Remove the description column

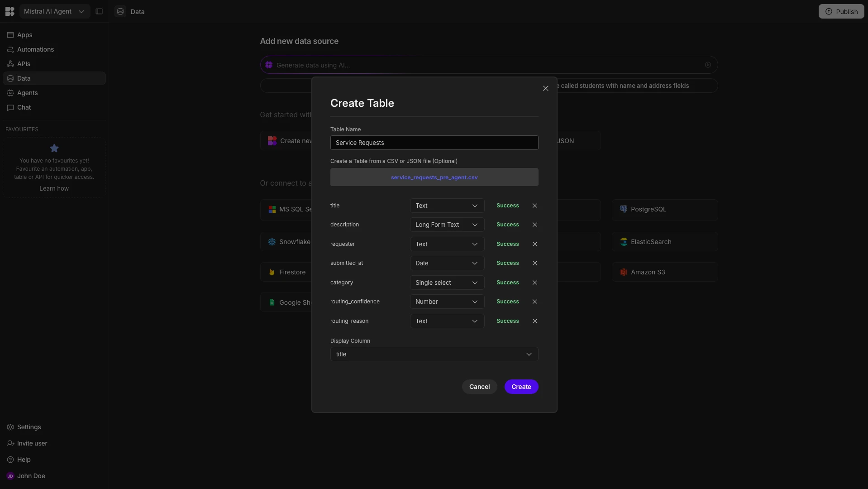(x=535, y=225)
